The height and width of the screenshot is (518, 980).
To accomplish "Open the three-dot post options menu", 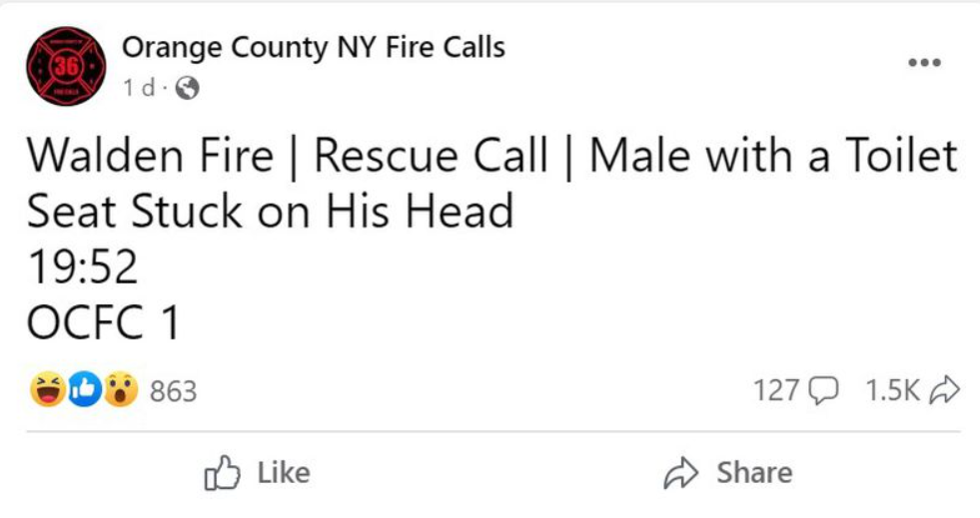I will click(924, 63).
